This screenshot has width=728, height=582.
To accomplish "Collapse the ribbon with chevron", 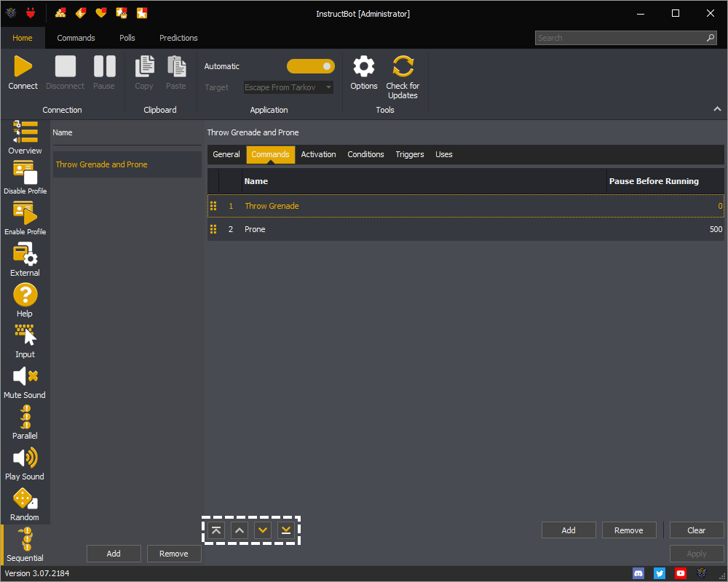I will coord(717,109).
